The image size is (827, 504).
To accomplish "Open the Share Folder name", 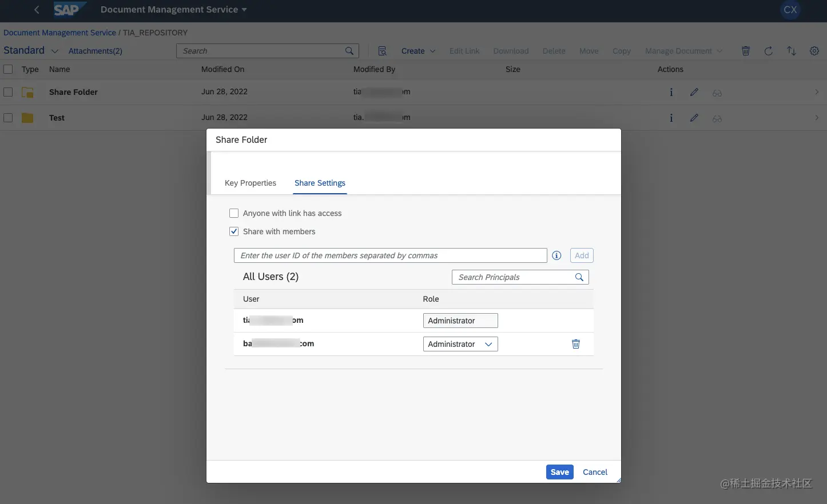I will pyautogui.click(x=73, y=92).
